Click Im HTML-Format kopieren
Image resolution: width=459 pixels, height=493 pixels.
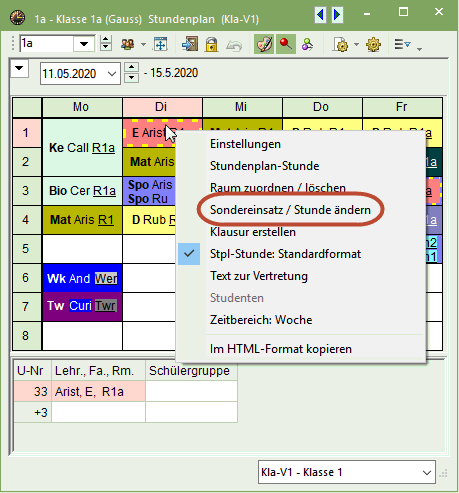coord(281,349)
